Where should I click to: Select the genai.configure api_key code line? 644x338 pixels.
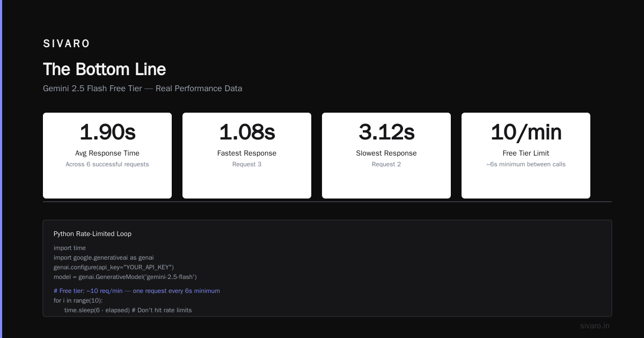click(x=114, y=267)
